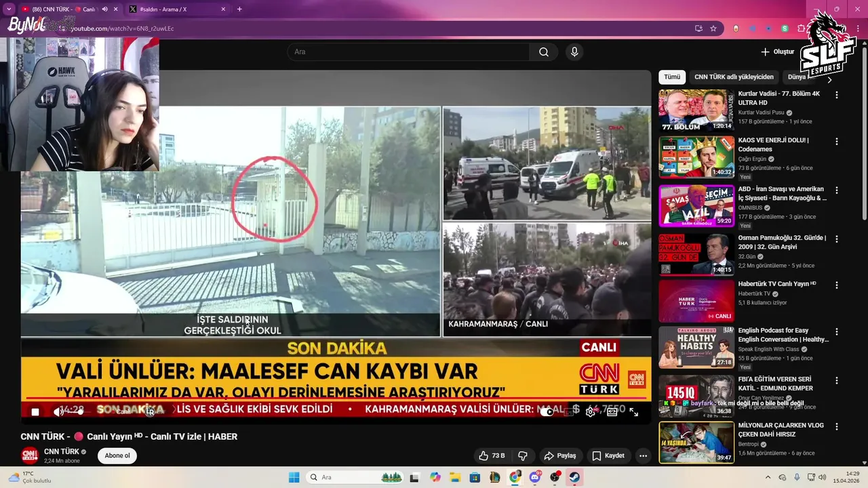Image resolution: width=868 pixels, height=488 pixels.
Task: Bookmark this page with the star icon
Action: [713, 28]
